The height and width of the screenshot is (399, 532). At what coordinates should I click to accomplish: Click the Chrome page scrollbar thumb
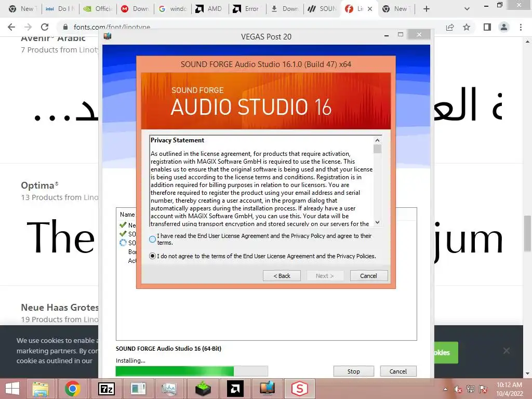tap(527, 233)
